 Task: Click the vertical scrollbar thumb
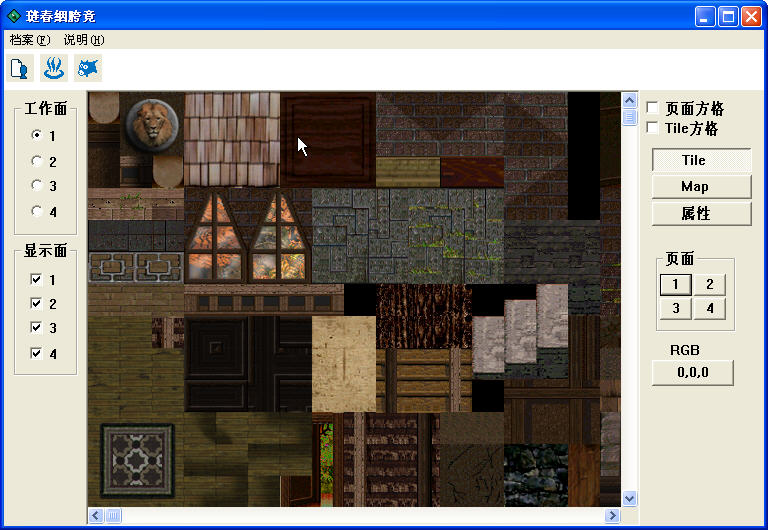[x=629, y=118]
